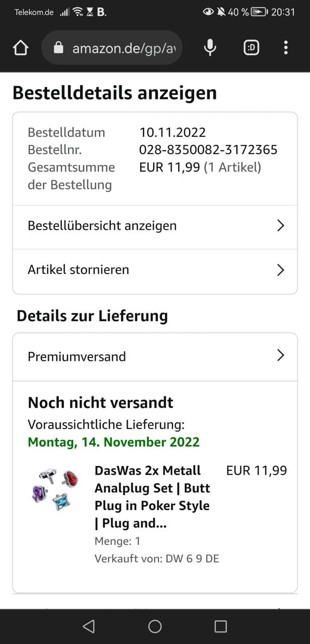
Task: Tap the order number 028-8350082-3172365
Action: [x=208, y=150]
